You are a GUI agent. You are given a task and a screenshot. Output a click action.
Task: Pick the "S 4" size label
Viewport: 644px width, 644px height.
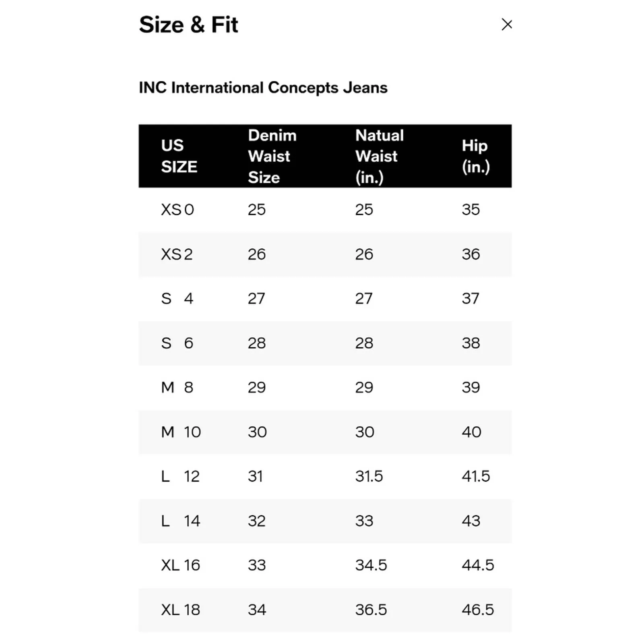[x=177, y=299]
